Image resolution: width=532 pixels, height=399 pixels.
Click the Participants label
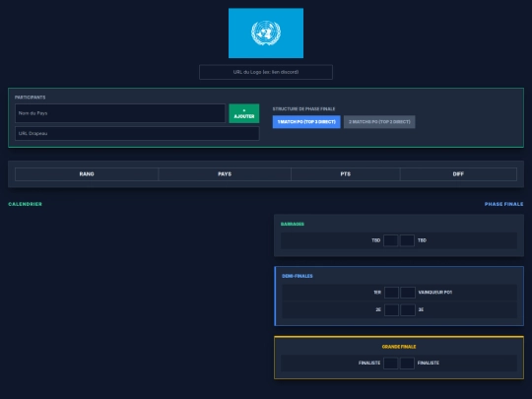click(30, 97)
